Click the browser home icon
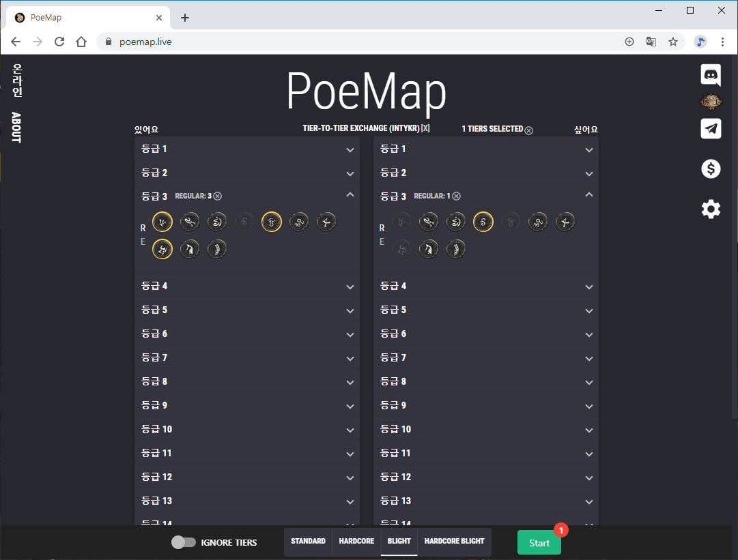Screen dimensions: 738x560 pos(81,42)
